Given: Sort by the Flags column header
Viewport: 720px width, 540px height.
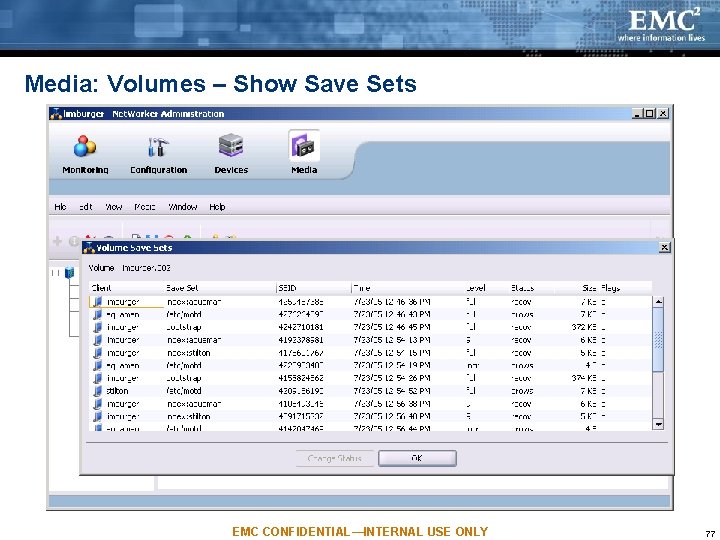Looking at the screenshot, I should [625, 288].
